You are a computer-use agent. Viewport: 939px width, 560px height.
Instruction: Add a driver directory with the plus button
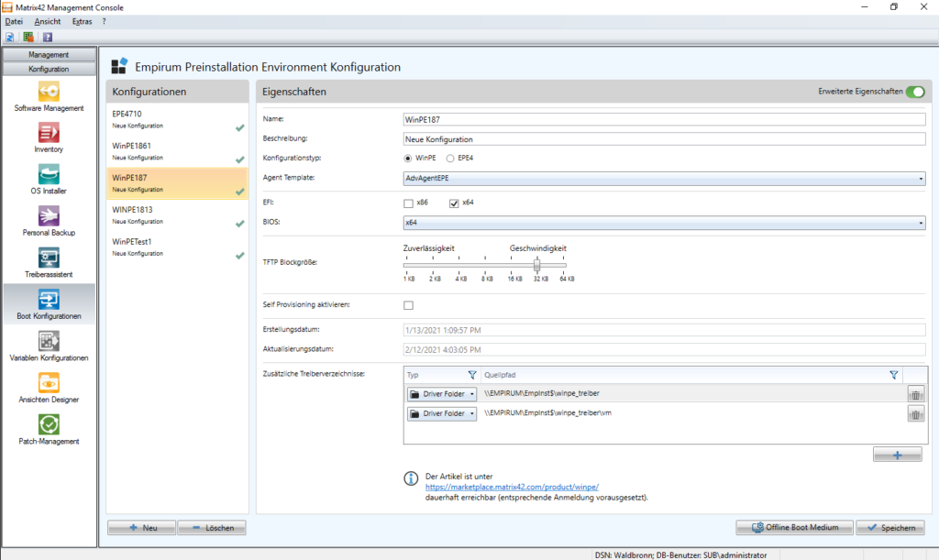pos(897,456)
